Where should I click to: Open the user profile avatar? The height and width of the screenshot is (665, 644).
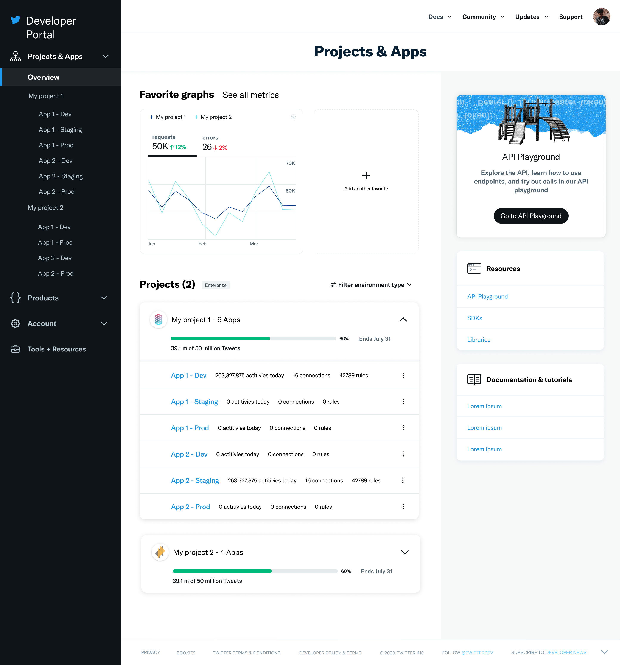pyautogui.click(x=601, y=17)
